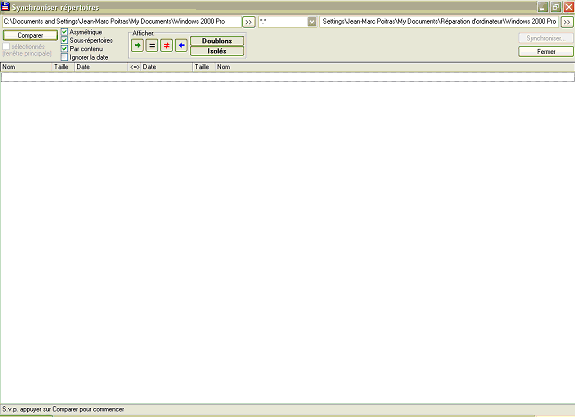Open left directory browse button '>>'
The height and width of the screenshot is (417, 575).
point(249,22)
